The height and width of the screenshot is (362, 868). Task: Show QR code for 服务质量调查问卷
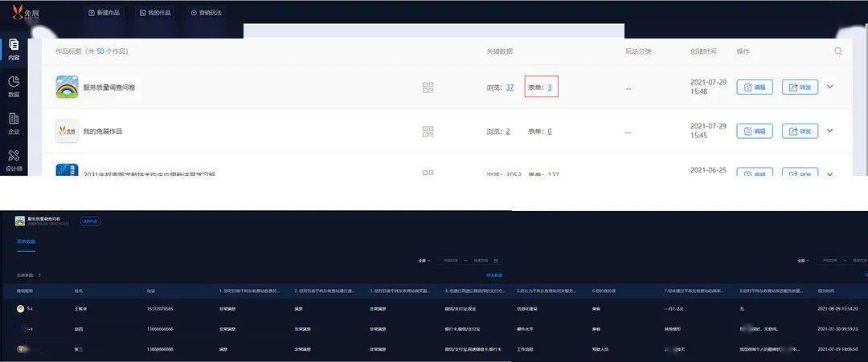click(428, 87)
